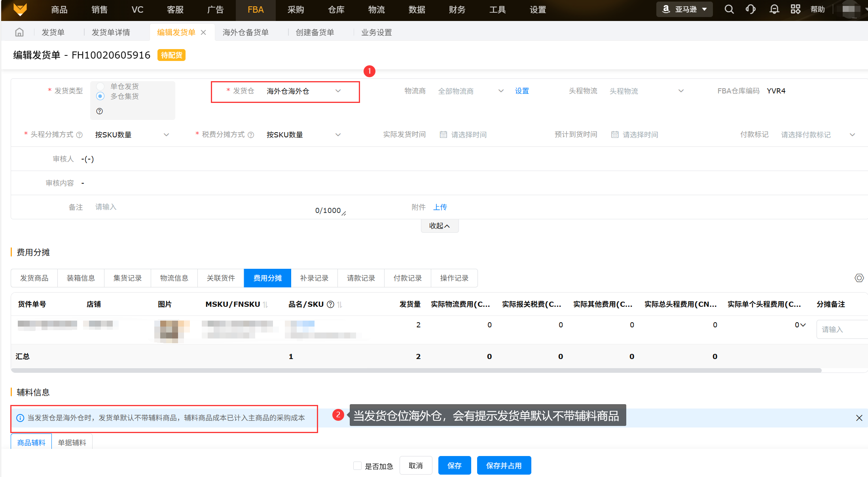Image resolution: width=868 pixels, height=477 pixels.
Task: Select the 单仓发货 radio option
Action: [100, 86]
